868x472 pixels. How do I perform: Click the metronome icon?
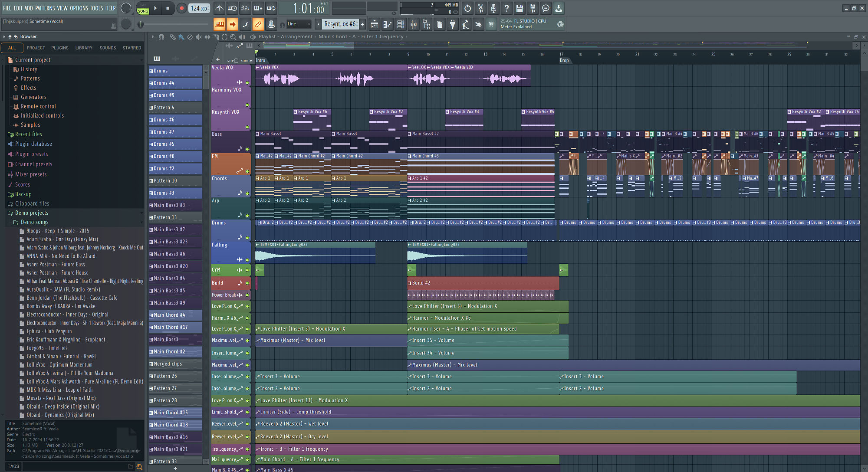[x=220, y=8]
